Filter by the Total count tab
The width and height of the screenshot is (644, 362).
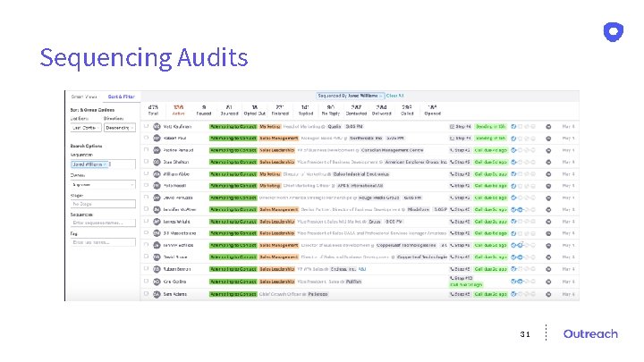(x=153, y=110)
